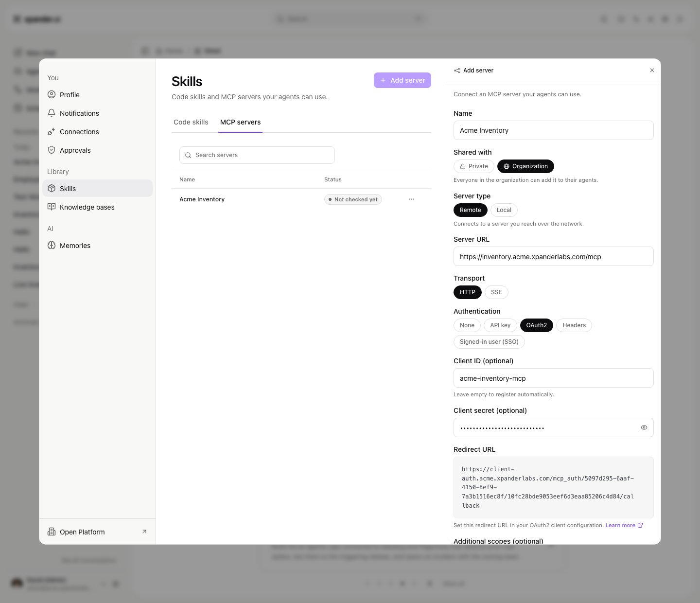700x603 pixels.
Task: Click the magnifier icon in Search servers
Action: click(x=188, y=155)
